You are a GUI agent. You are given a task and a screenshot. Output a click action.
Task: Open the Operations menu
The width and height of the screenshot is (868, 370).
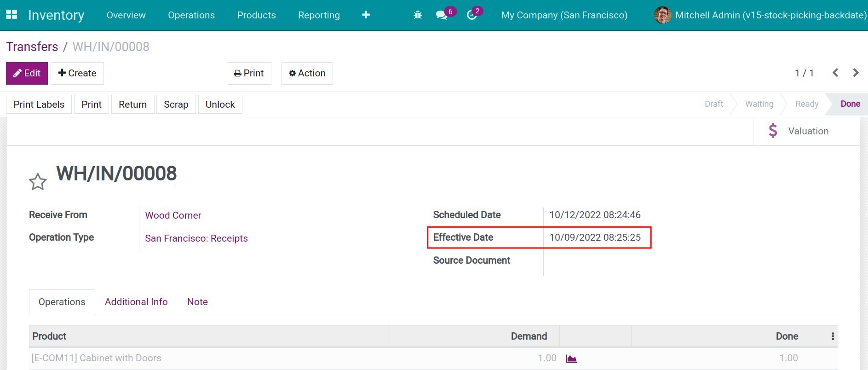click(x=191, y=15)
